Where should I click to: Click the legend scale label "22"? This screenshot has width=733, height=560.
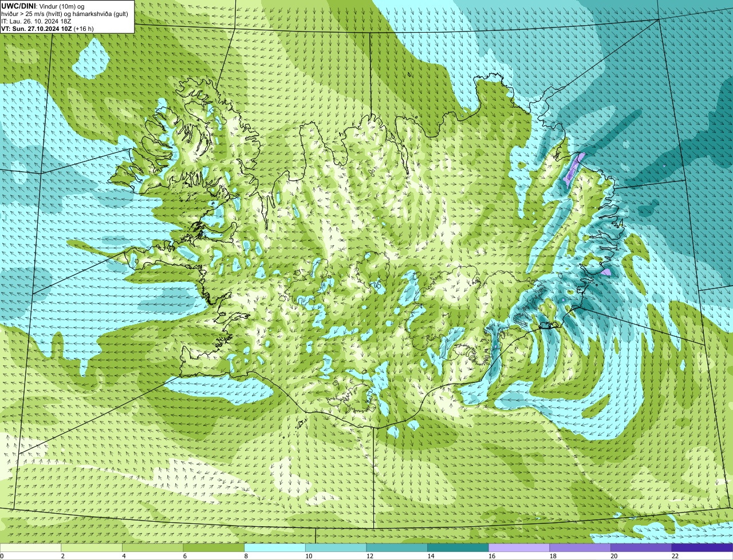click(x=675, y=556)
